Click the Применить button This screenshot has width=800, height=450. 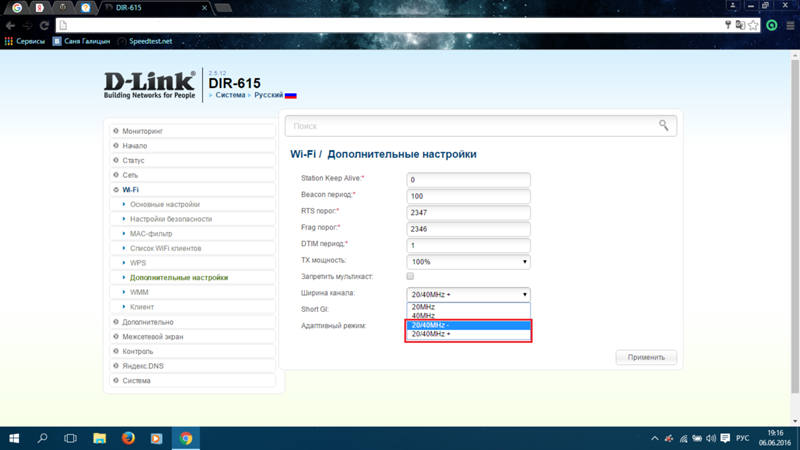pos(646,357)
